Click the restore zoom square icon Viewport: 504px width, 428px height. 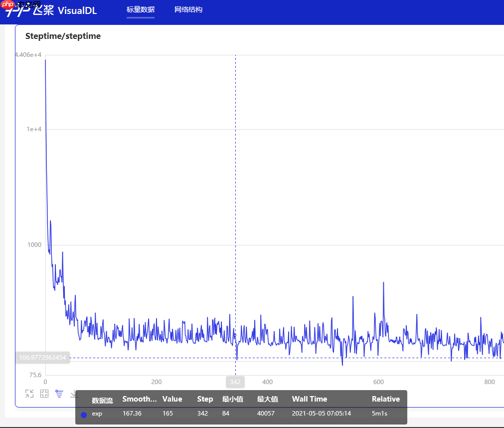44,394
